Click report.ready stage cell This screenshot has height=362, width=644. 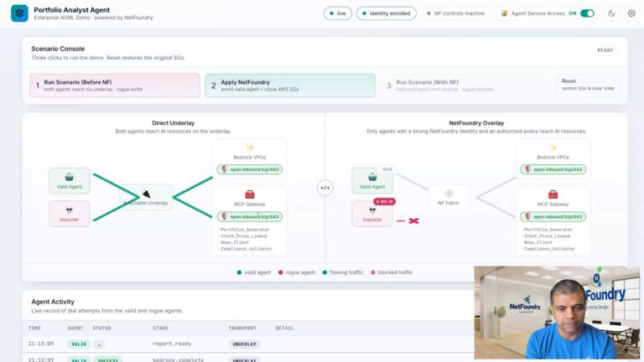172,344
